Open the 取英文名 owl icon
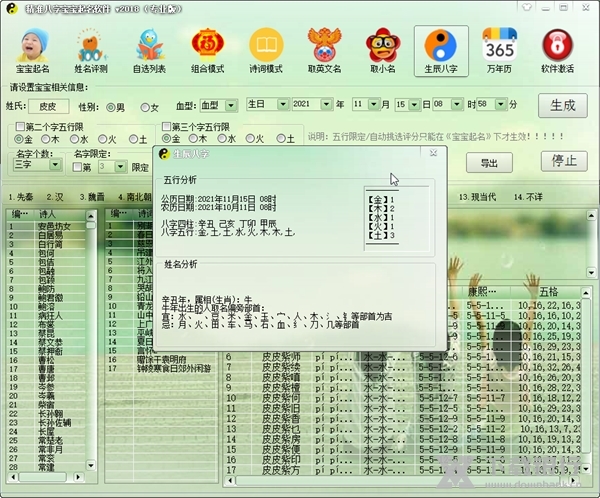Image resolution: width=600 pixels, height=498 pixels. tap(324, 50)
